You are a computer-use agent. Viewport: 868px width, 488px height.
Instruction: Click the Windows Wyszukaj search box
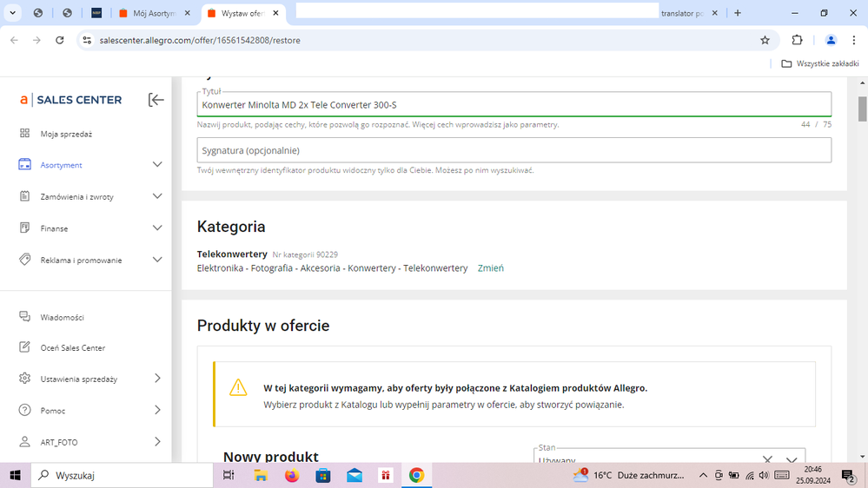(x=122, y=475)
